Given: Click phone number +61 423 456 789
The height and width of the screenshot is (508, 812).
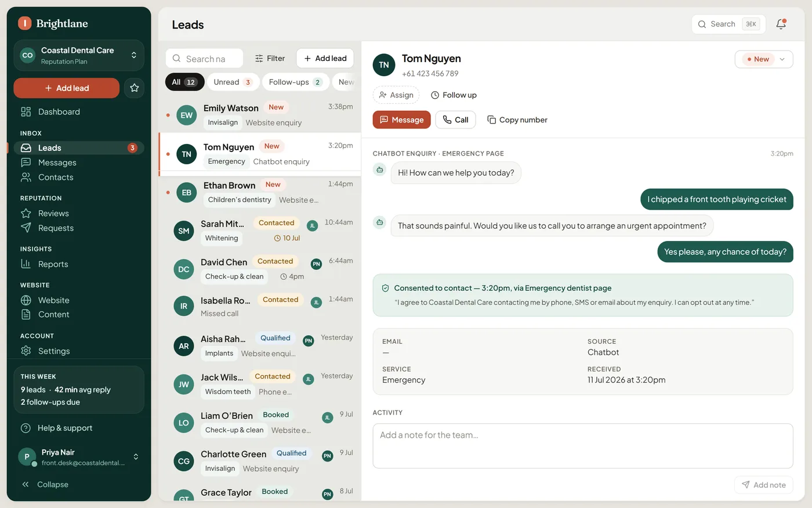Looking at the screenshot, I should (430, 74).
